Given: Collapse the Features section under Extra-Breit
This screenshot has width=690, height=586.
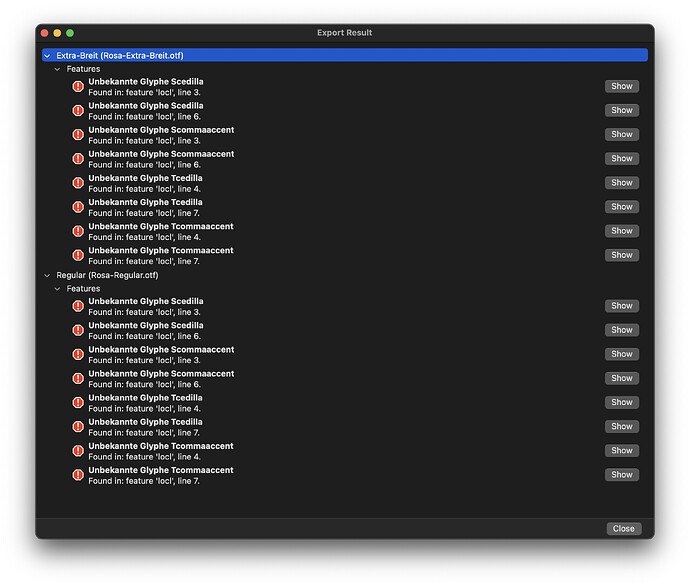Looking at the screenshot, I should (57, 69).
